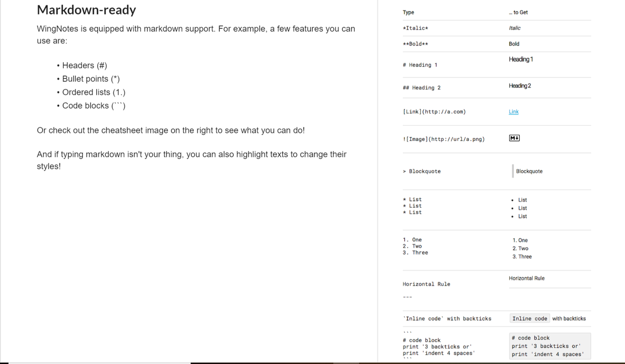This screenshot has height=364, width=625.
Task: Click the '# code block' syntax line
Action: point(422,340)
